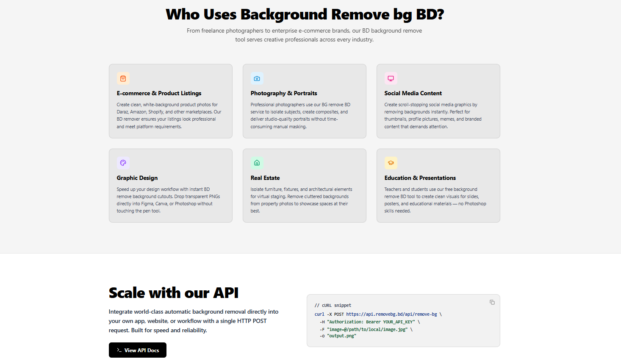
Task: Click the monitor icon above Social Media Content
Action: (391, 78)
